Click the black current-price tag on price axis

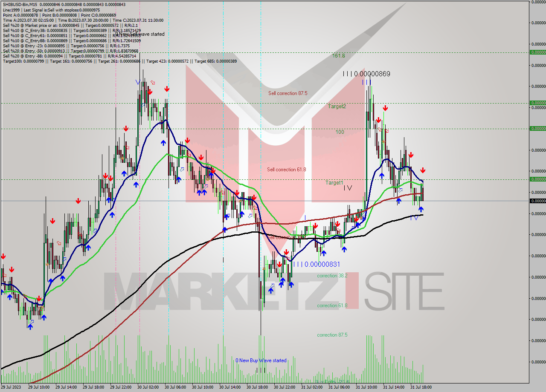(x=537, y=201)
